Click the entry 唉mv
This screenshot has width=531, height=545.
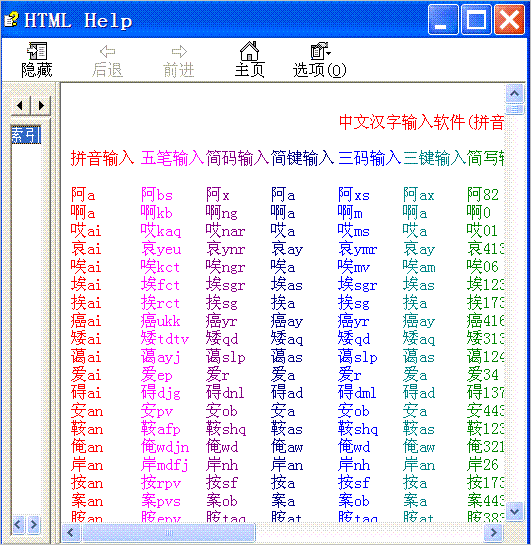tap(354, 267)
